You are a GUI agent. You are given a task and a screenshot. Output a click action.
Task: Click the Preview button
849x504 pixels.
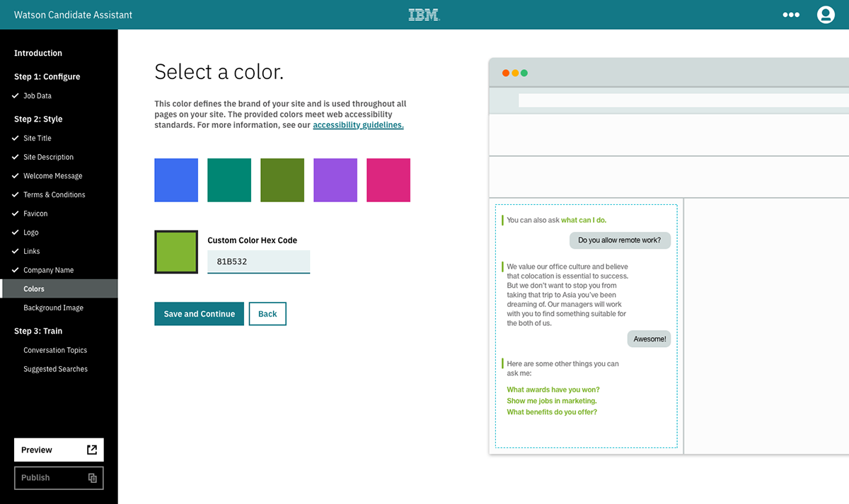[x=59, y=450]
